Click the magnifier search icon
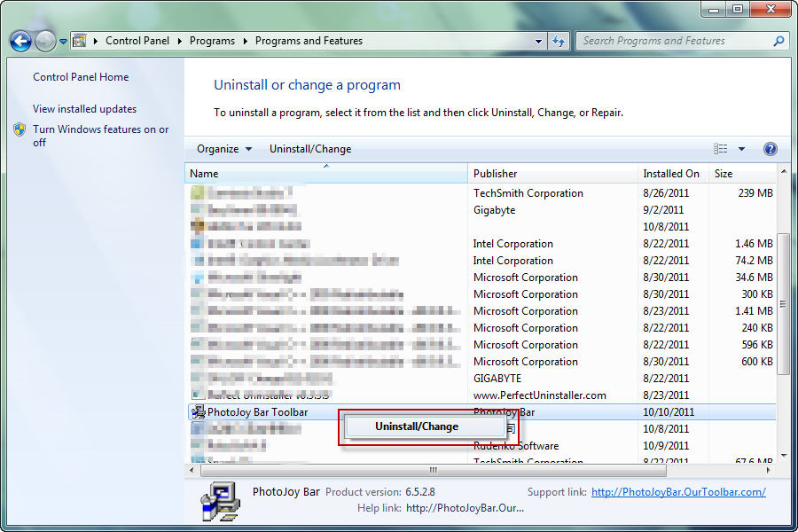 [778, 41]
